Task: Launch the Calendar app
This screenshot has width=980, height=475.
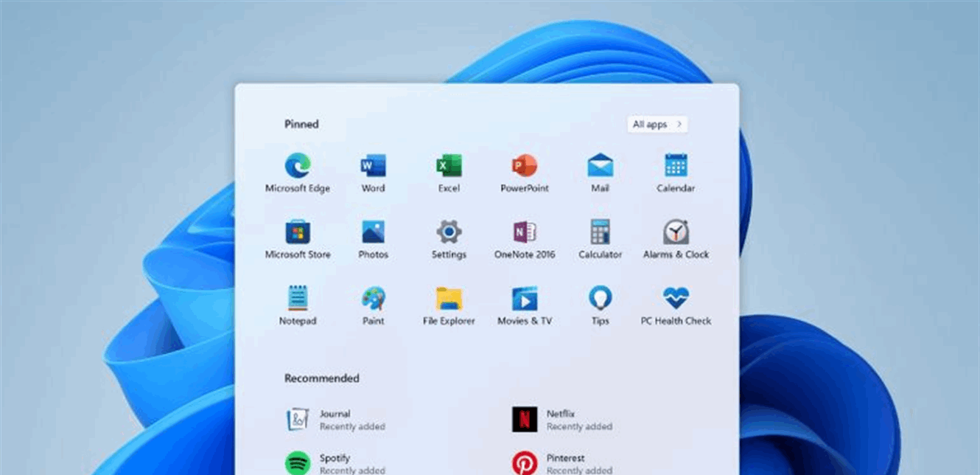Action: coord(675,168)
